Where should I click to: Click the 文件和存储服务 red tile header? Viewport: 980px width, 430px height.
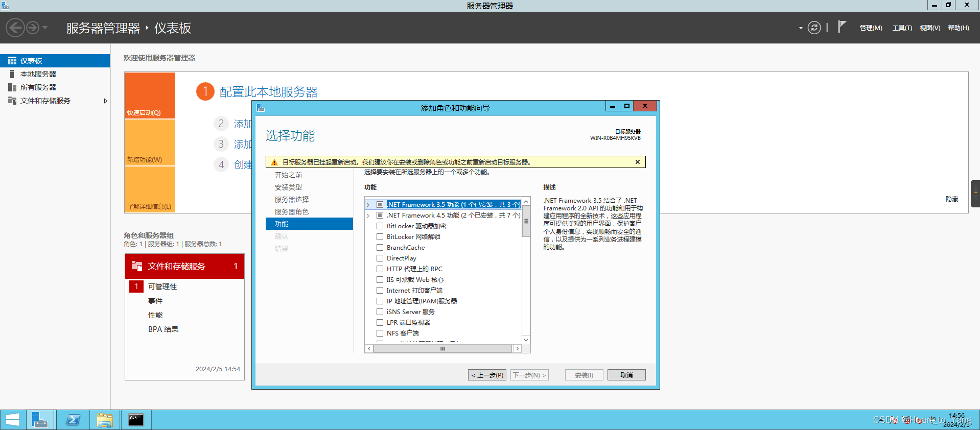click(x=184, y=266)
